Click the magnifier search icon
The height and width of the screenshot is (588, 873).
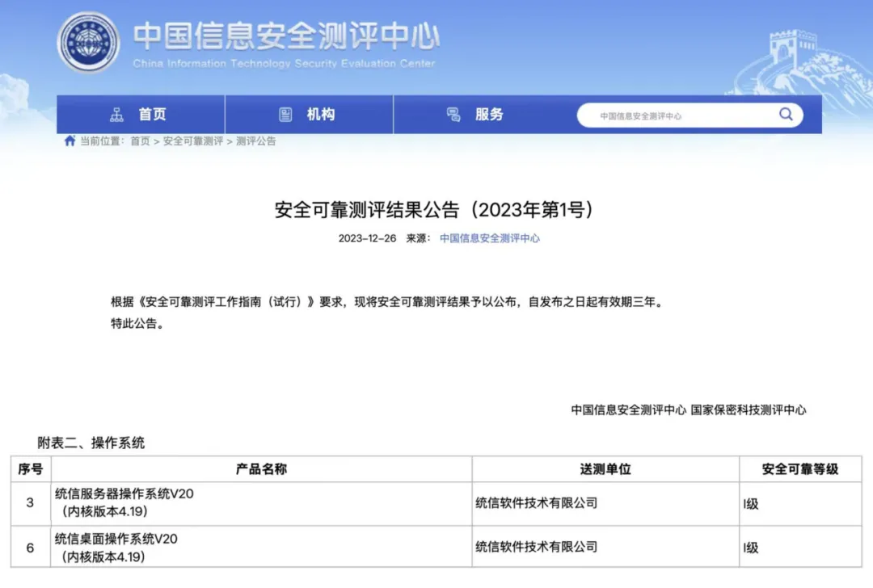pos(786,115)
